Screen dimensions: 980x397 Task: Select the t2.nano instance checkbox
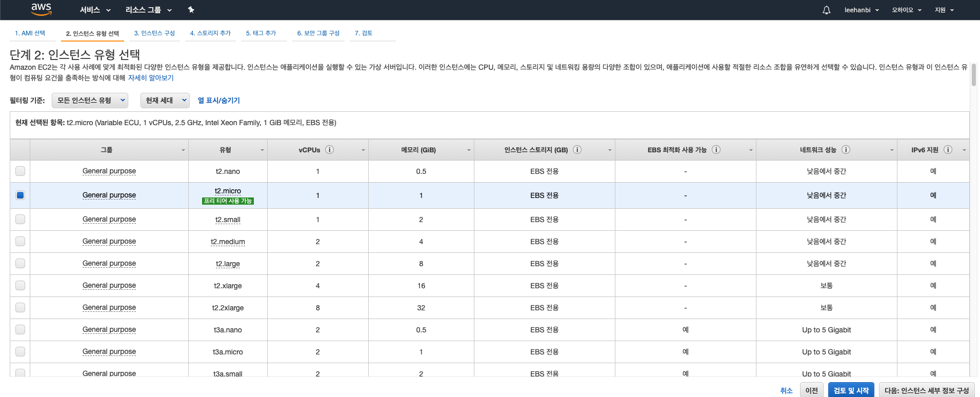[x=20, y=171]
